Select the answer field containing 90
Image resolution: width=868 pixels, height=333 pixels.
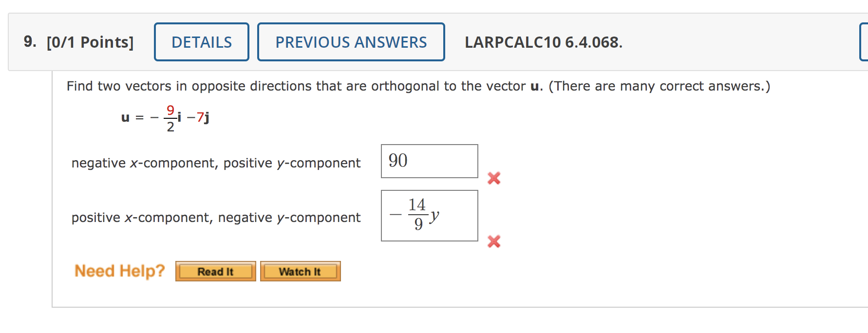pyautogui.click(x=429, y=161)
